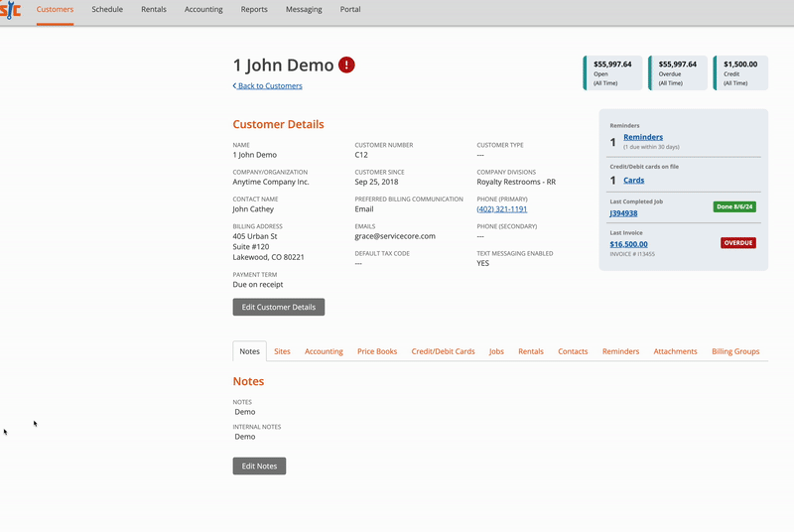Click text messaging enabled YES value
Image resolution: width=794 pixels, height=532 pixels.
[x=482, y=263]
